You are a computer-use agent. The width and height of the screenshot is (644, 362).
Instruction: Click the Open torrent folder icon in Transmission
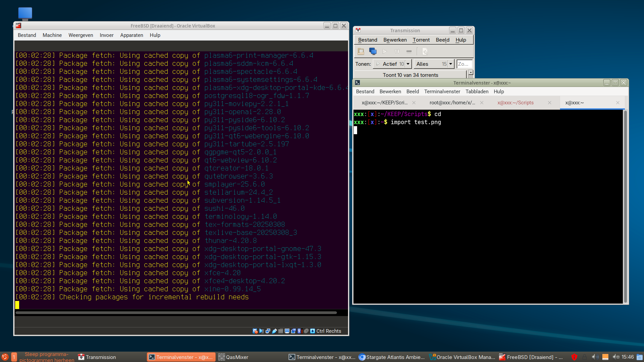tap(361, 51)
